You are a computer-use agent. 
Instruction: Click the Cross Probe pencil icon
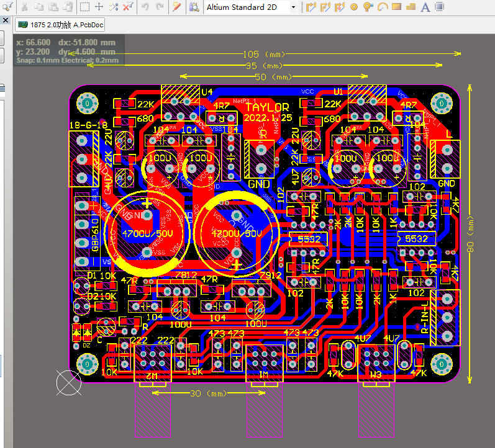[x=177, y=7]
